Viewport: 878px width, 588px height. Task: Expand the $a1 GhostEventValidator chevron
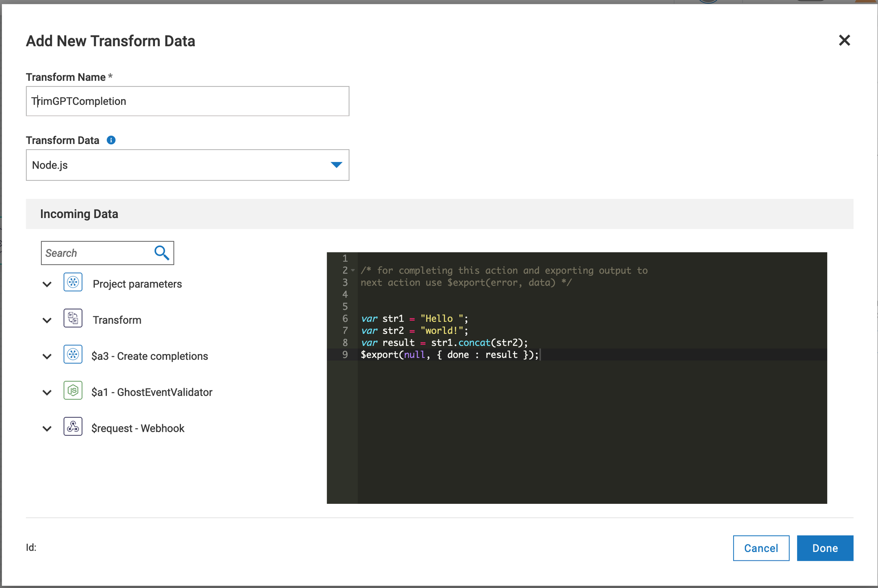point(47,392)
